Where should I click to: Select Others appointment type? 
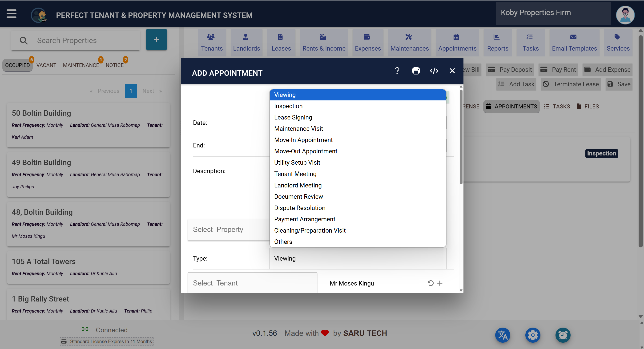click(x=358, y=242)
